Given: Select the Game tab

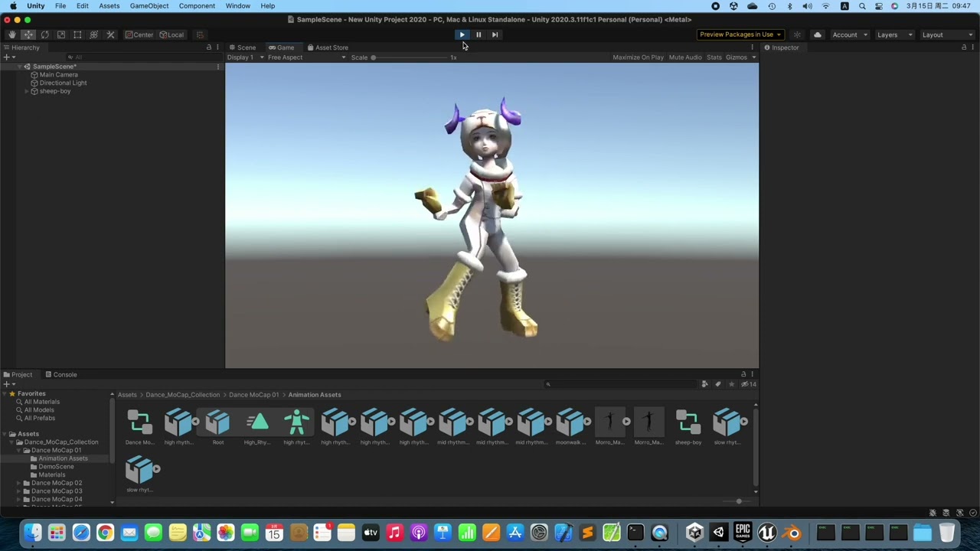Looking at the screenshot, I should (281, 47).
